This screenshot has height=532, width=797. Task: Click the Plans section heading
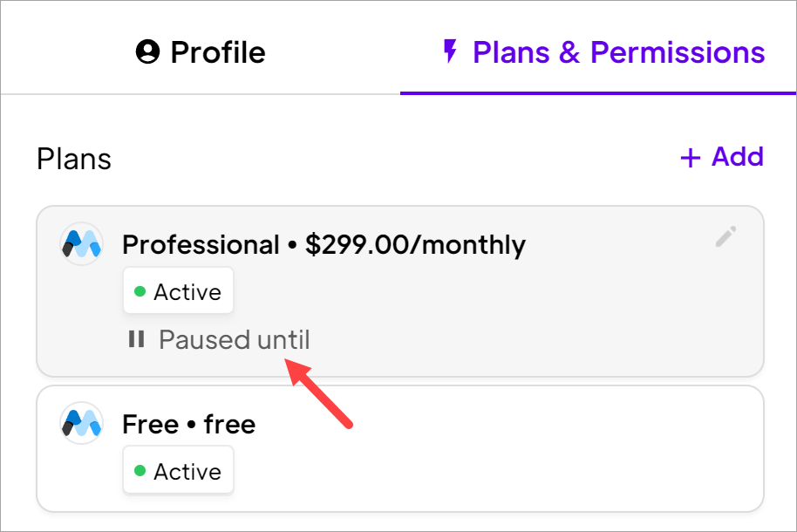(74, 159)
